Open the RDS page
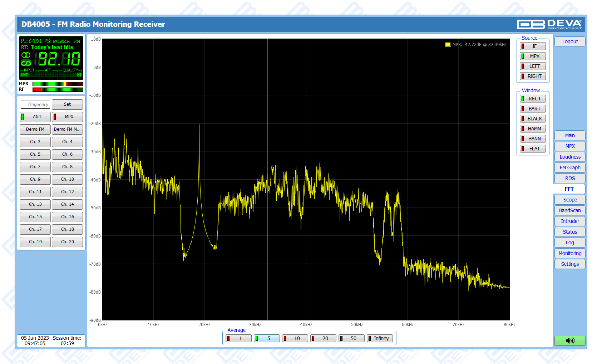This screenshot has width=602, height=364. (570, 178)
